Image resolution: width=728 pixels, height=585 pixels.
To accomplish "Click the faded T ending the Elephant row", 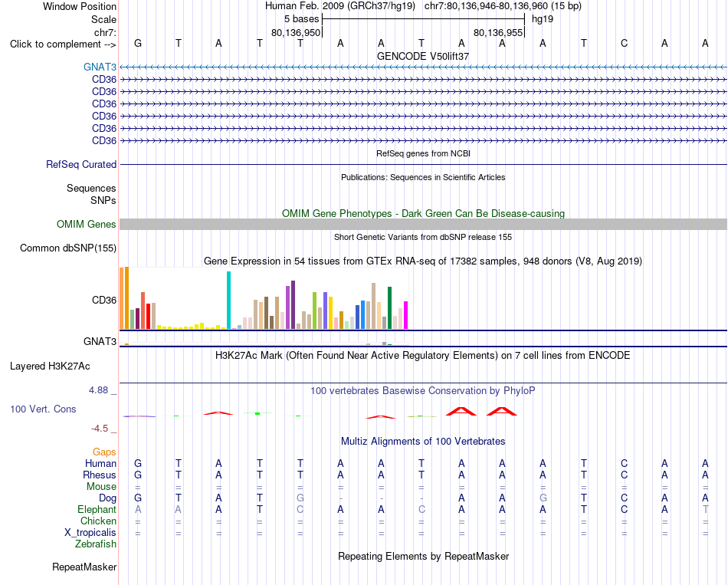I will 705,509.
